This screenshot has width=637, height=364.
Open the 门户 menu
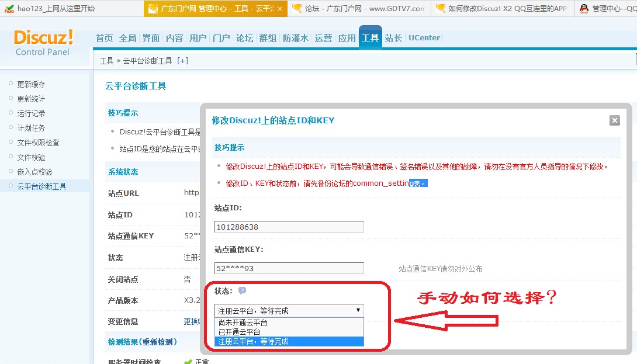(x=221, y=38)
